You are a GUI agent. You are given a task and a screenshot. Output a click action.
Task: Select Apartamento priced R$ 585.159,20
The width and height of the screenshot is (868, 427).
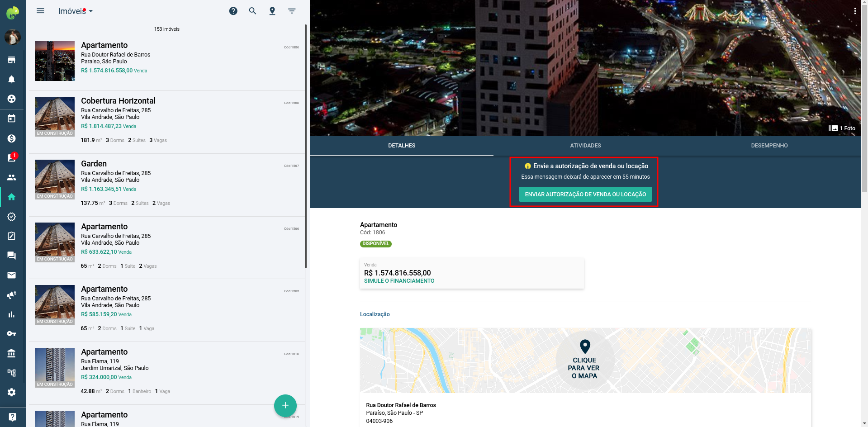click(167, 310)
